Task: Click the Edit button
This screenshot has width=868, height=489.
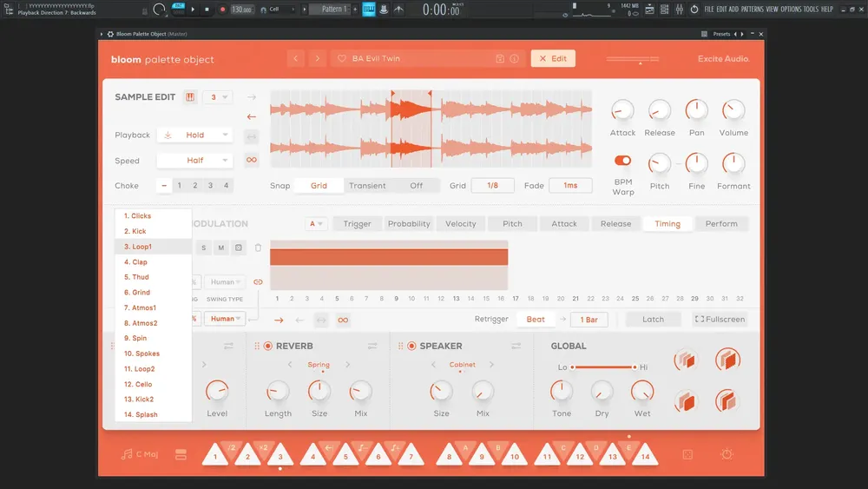Action: tap(553, 59)
